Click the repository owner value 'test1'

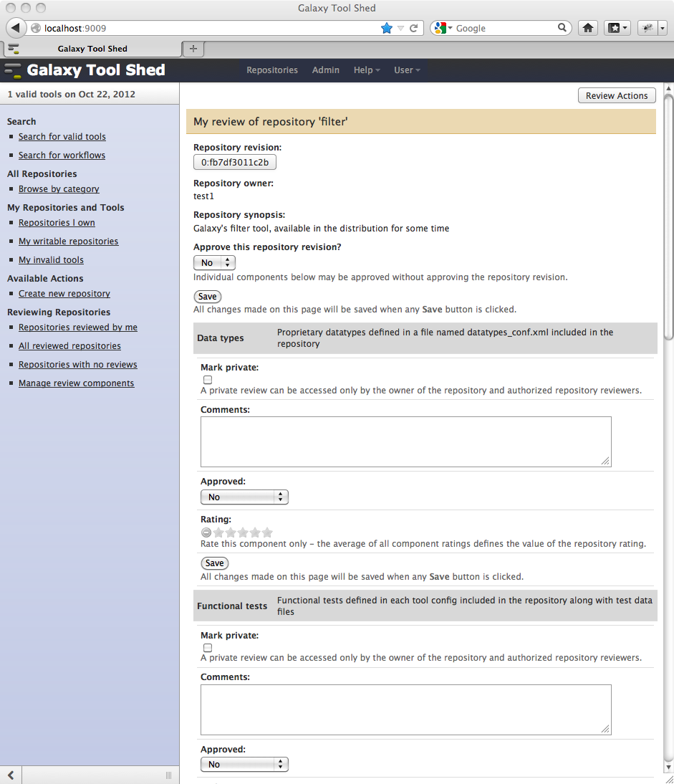[203, 196]
